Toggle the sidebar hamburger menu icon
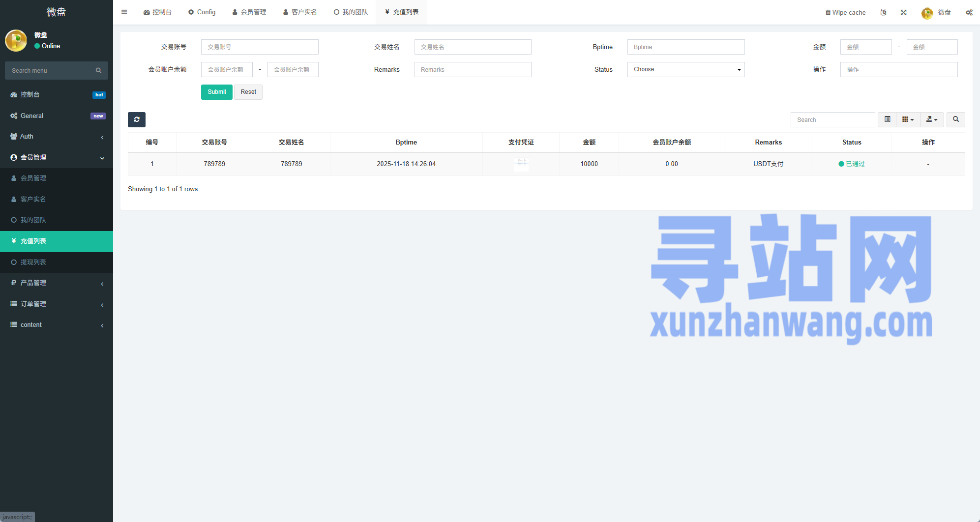Image resolution: width=980 pixels, height=522 pixels. click(124, 12)
